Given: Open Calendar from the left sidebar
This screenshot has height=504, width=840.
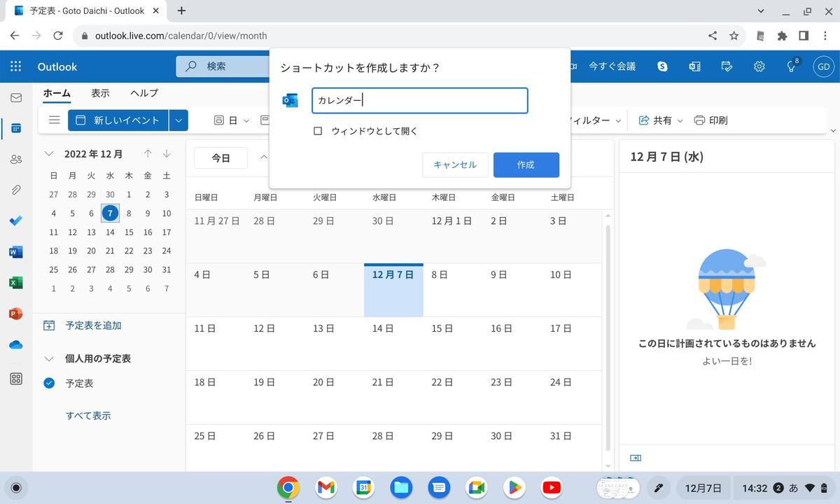Looking at the screenshot, I should click(15, 128).
